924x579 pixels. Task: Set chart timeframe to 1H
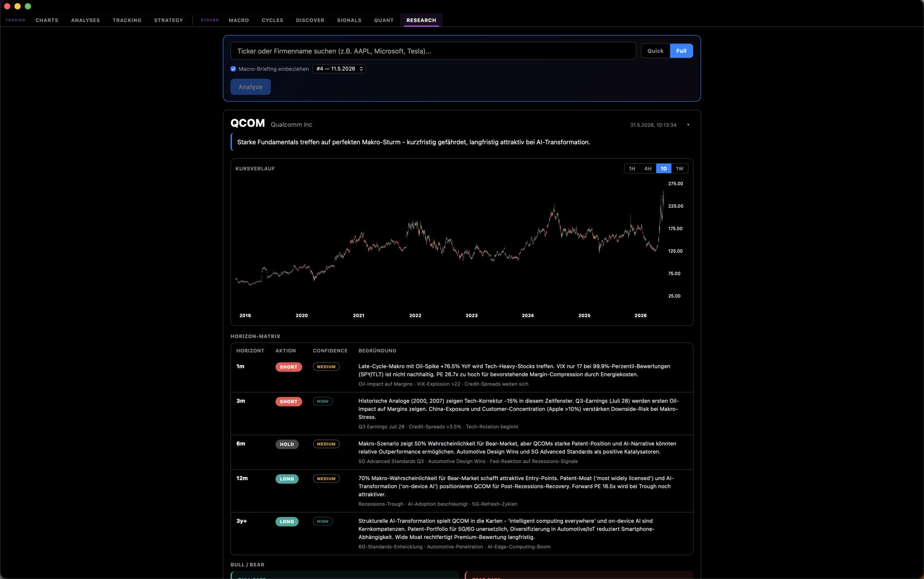[632, 168]
